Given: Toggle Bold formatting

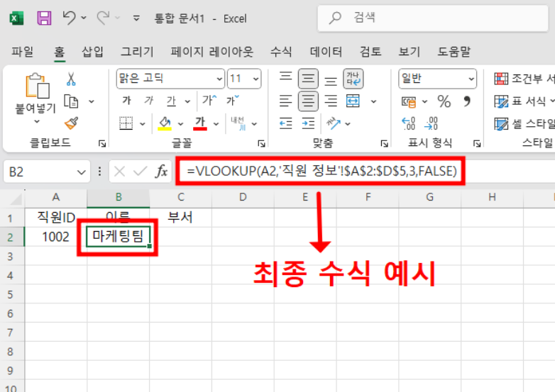Looking at the screenshot, I should tap(126, 101).
